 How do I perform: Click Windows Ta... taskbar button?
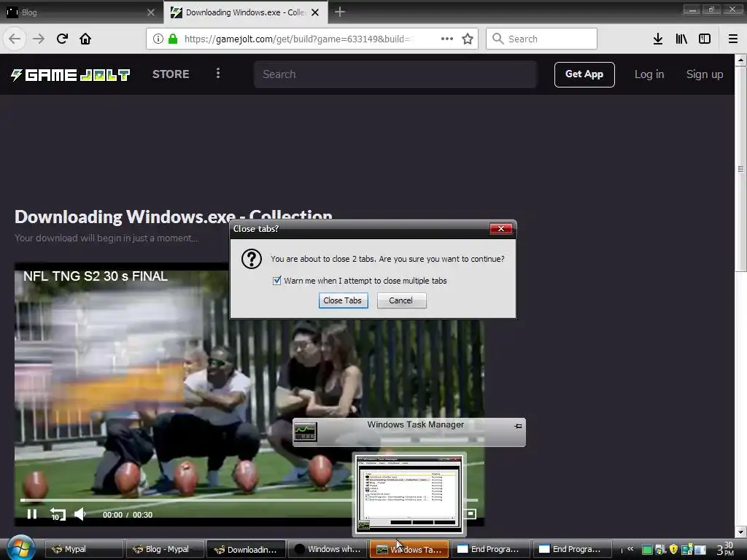409,549
